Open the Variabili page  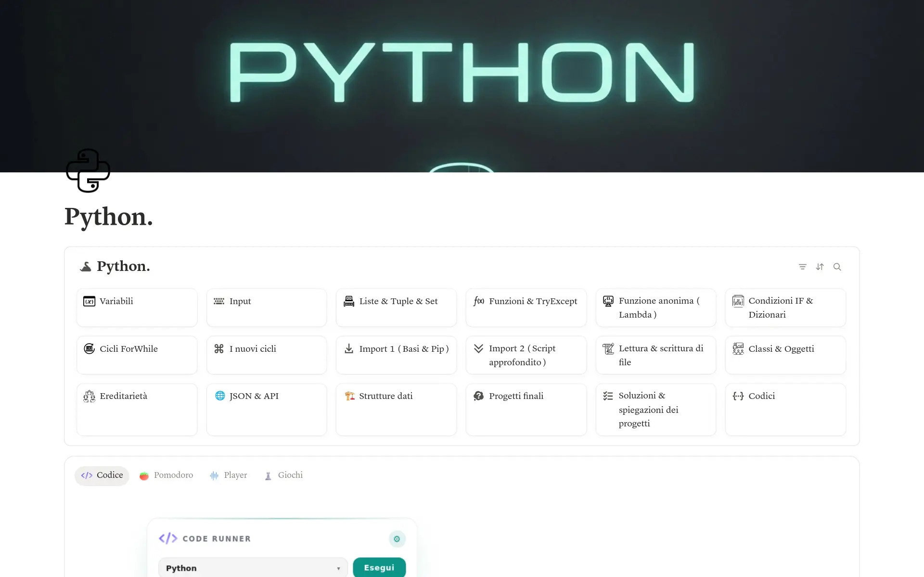click(137, 308)
